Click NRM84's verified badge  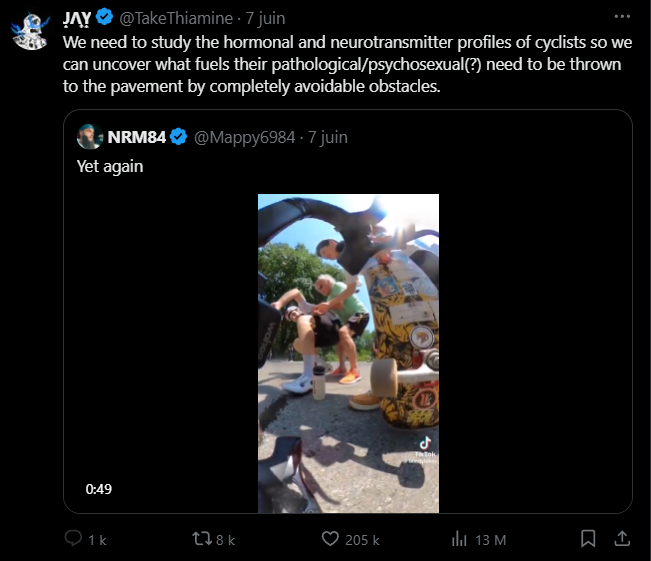pyautogui.click(x=179, y=137)
